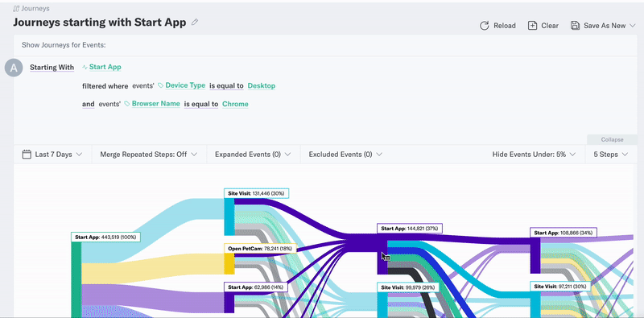This screenshot has width=644, height=318.
Task: Click the 'Show Journeys for Events:' heading
Action: 64,45
